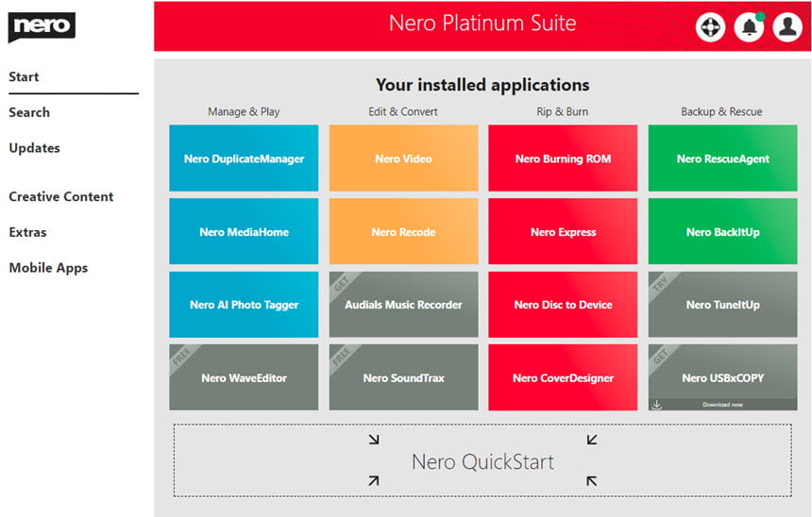Open the Updates section

coord(34,148)
